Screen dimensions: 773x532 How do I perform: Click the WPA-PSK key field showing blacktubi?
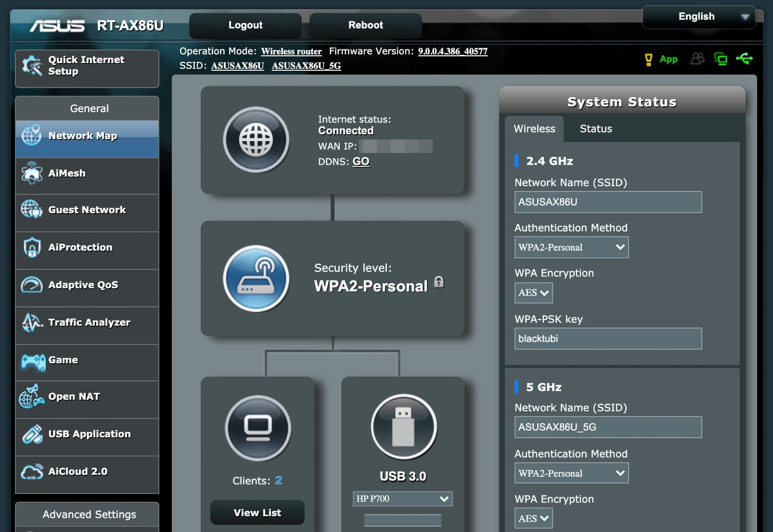tap(608, 339)
